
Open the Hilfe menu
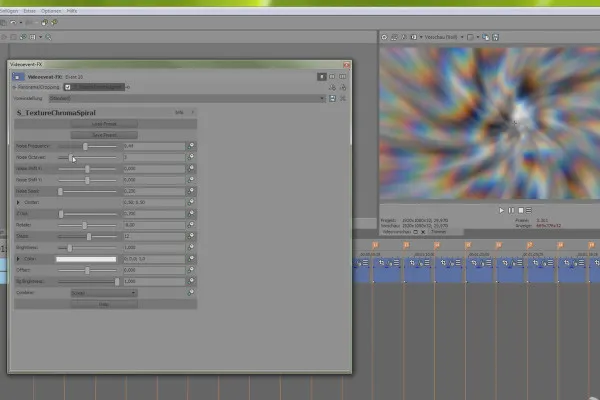(72, 11)
